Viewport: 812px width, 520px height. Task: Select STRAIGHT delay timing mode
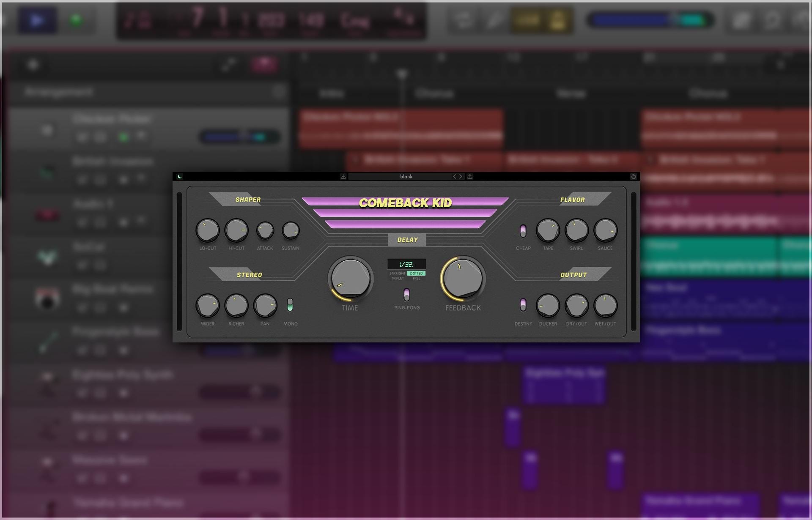(x=397, y=274)
